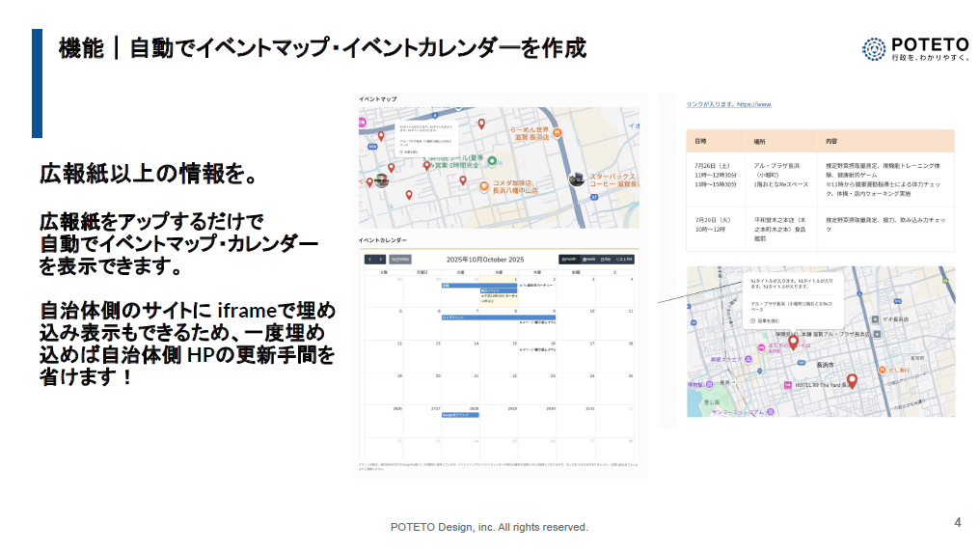Select the purple ヤンマーミュージアム marker

coord(771,412)
